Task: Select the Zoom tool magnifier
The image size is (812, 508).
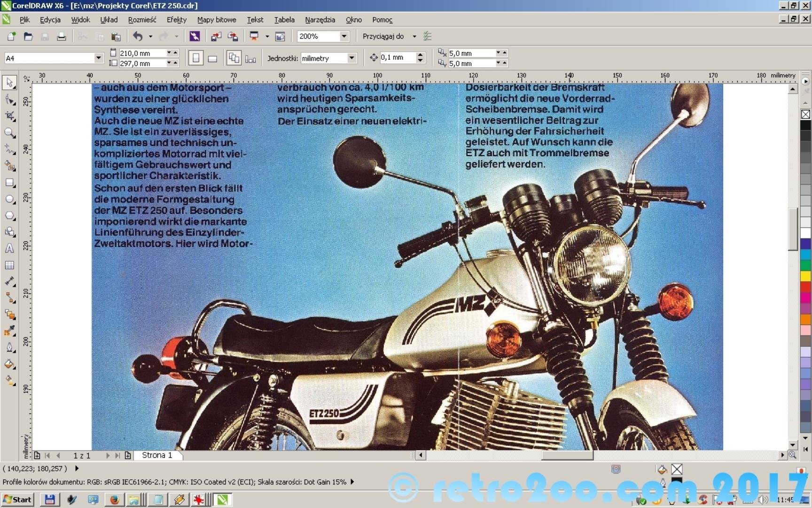Action: pos(9,133)
